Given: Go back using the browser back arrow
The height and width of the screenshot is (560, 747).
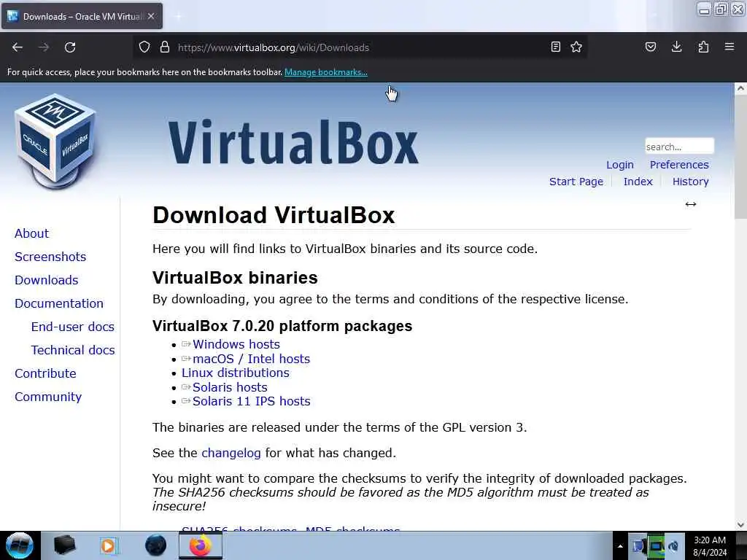Looking at the screenshot, I should [18, 47].
